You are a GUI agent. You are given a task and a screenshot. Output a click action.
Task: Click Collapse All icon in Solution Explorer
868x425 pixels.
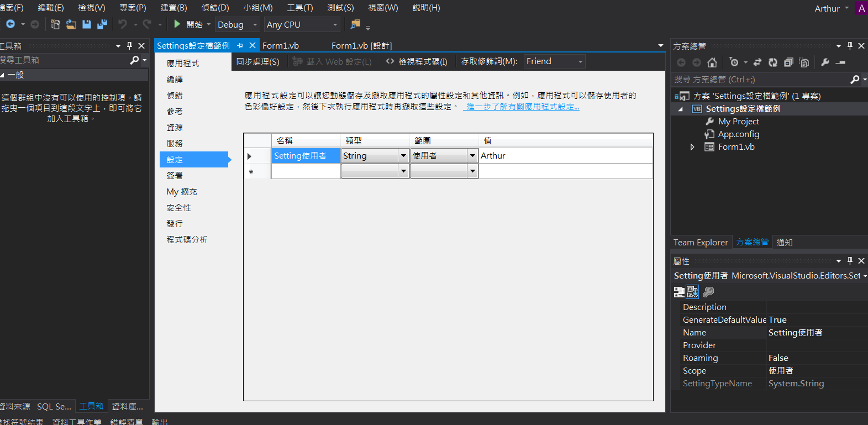tap(788, 62)
